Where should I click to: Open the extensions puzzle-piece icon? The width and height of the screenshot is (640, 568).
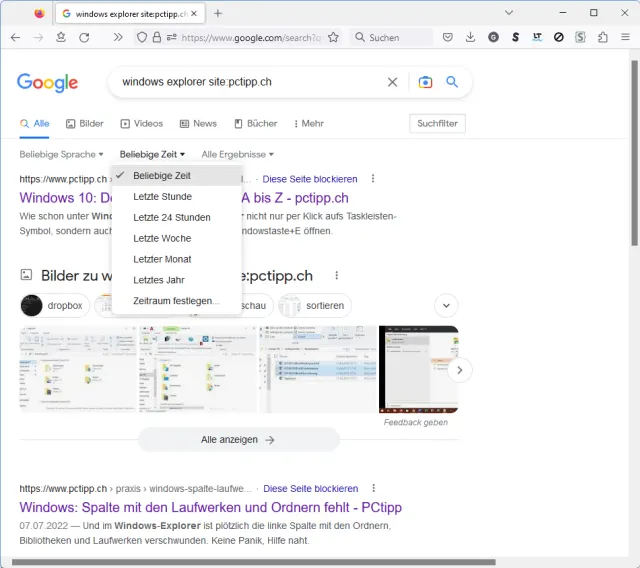(602, 38)
